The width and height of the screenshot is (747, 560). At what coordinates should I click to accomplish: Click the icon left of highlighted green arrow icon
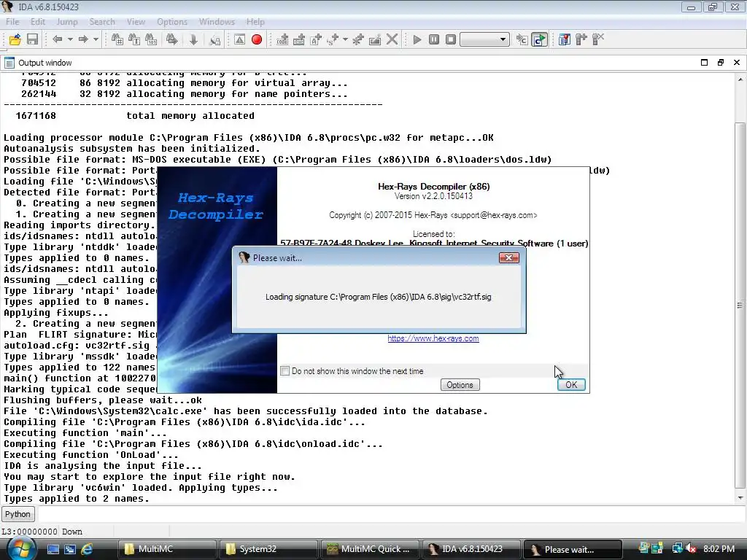tap(522, 39)
